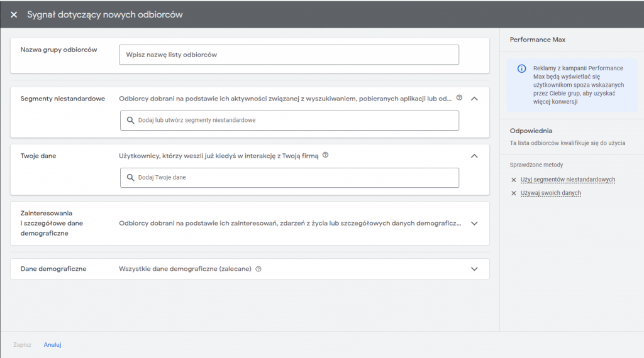Screen dimensions: 644x358
Task: Click into Dodaj lub utwórz segmenty niestandardowe field
Action: click(x=296, y=120)
